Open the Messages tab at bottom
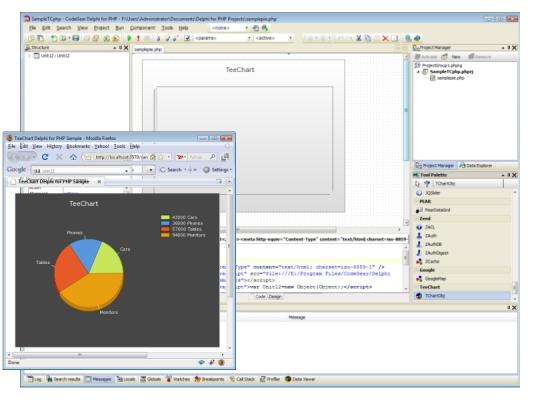This screenshot has height=400, width=540. point(98,379)
